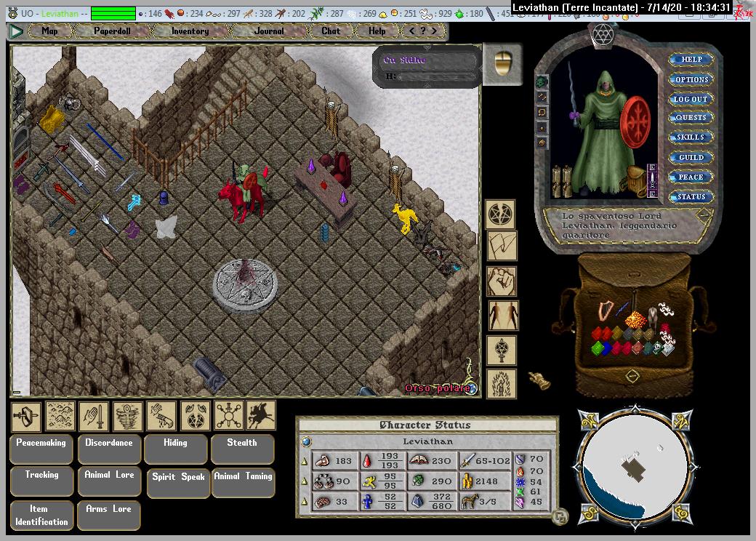Click the Cu Sidhe pet health bar
Viewport: 756px width, 541px height.
pyautogui.click(x=427, y=68)
